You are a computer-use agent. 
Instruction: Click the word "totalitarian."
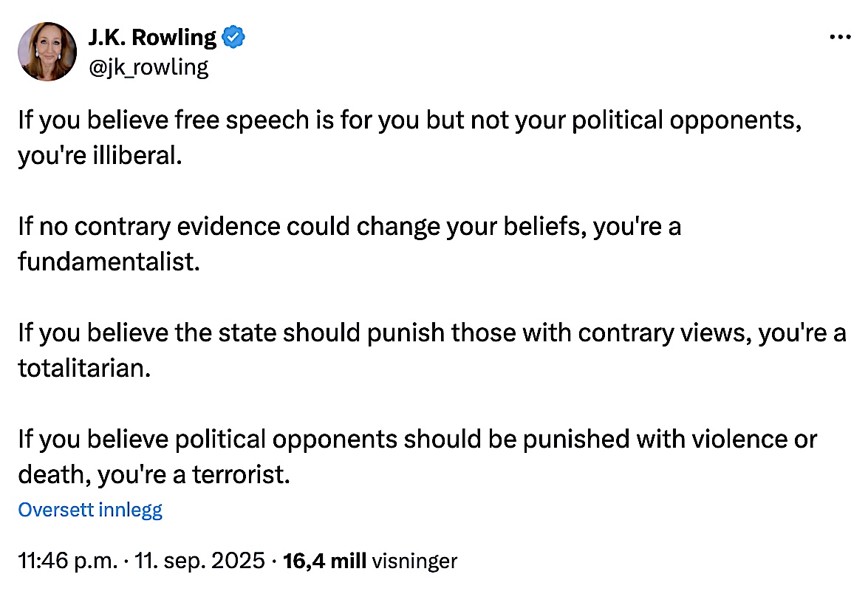pos(84,368)
